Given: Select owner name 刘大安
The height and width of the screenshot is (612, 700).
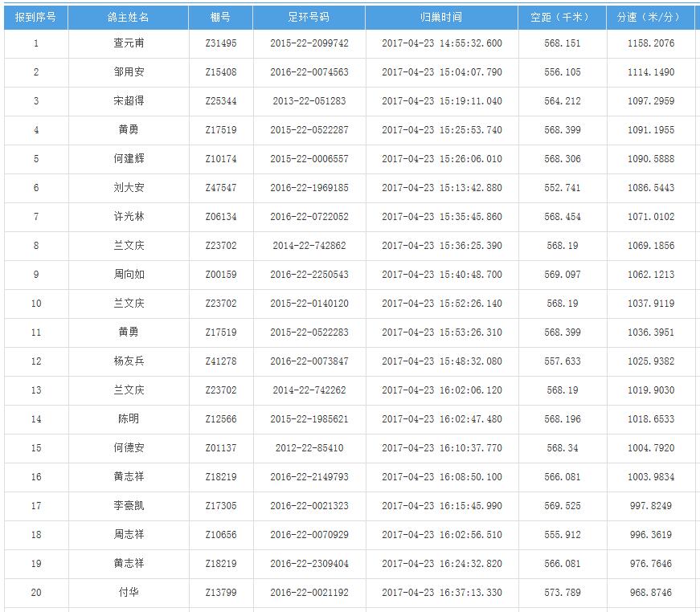Looking at the screenshot, I should (x=129, y=188).
